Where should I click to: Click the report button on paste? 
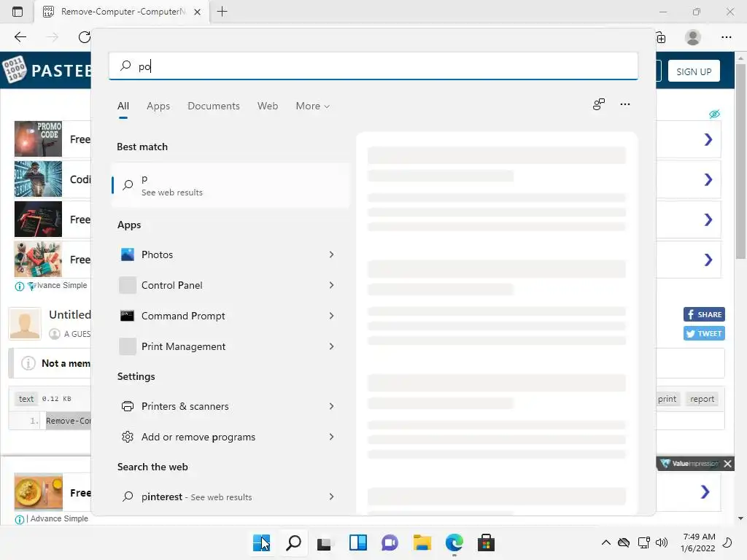[x=703, y=399]
